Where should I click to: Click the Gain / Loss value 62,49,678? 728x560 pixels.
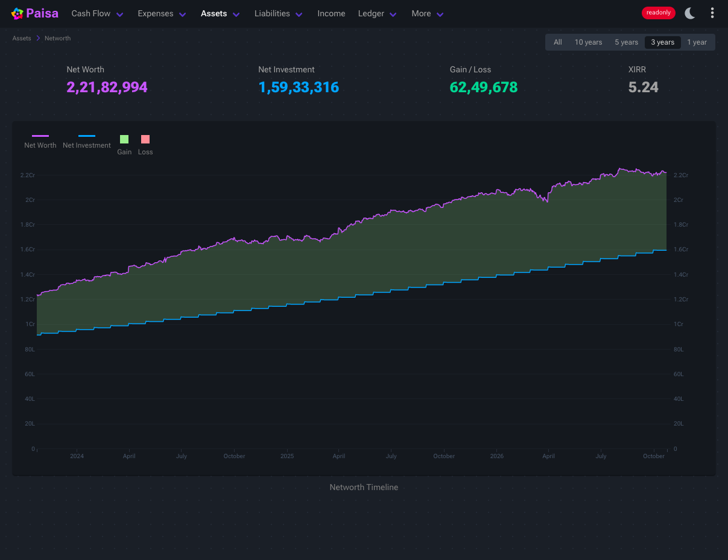[484, 87]
